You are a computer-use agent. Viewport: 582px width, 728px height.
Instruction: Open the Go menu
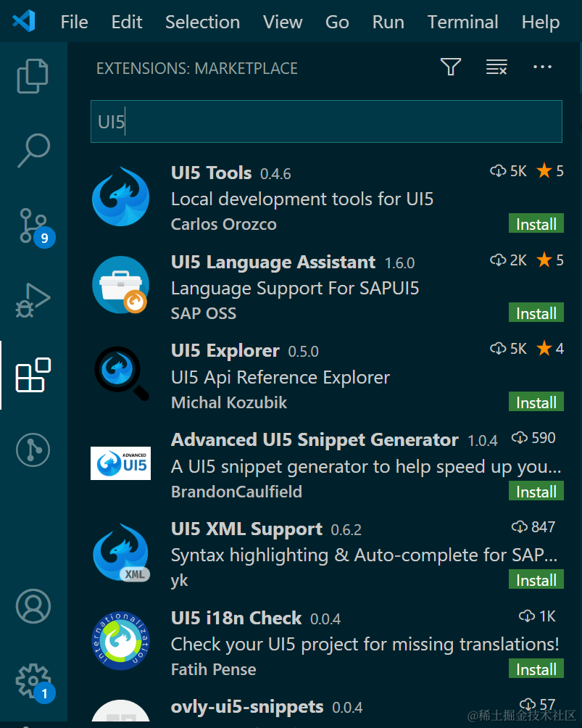[337, 22]
